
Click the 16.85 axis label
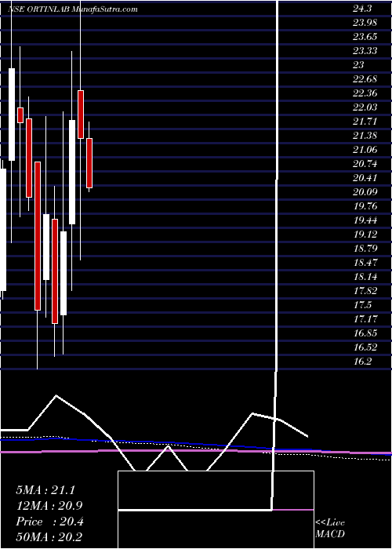point(365,333)
